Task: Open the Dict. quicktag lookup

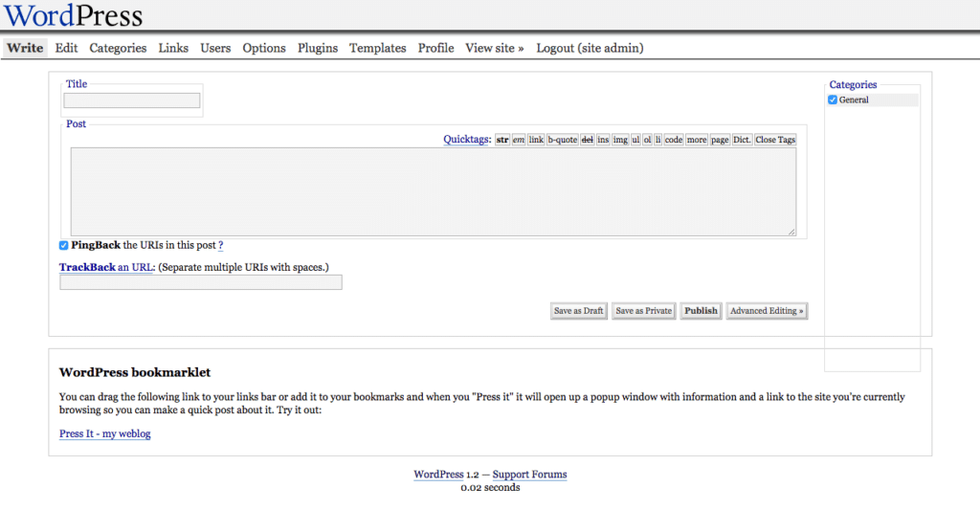Action: tap(742, 140)
